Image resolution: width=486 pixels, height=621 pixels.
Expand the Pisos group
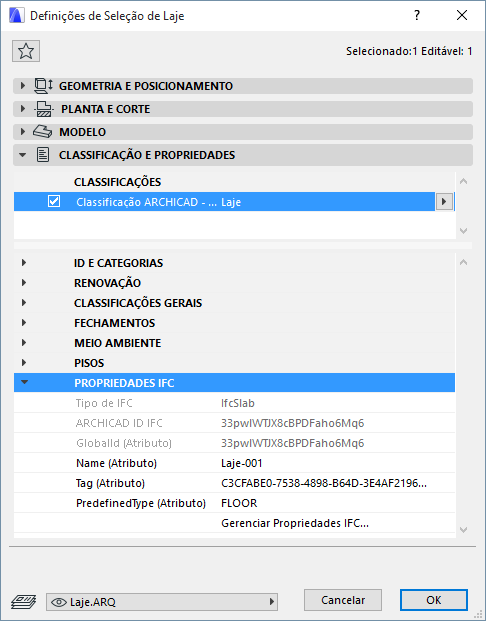pos(24,362)
